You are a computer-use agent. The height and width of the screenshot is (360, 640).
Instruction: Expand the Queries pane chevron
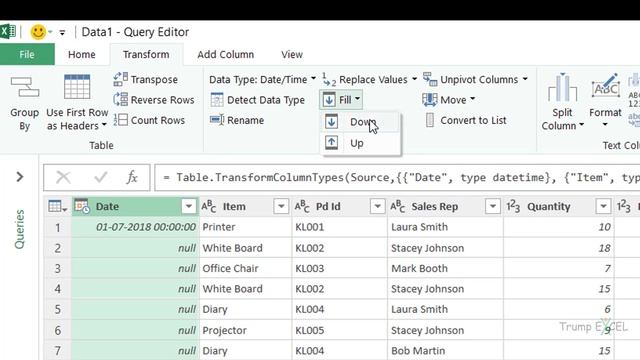coord(20,177)
